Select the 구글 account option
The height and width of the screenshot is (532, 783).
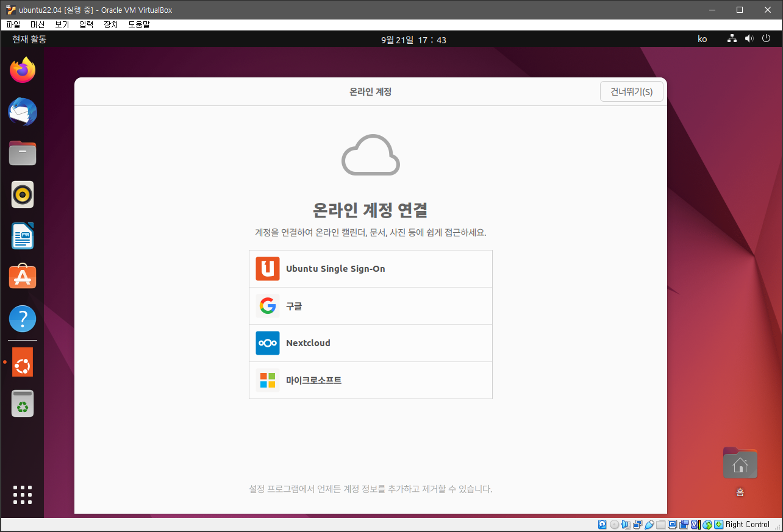pos(371,306)
